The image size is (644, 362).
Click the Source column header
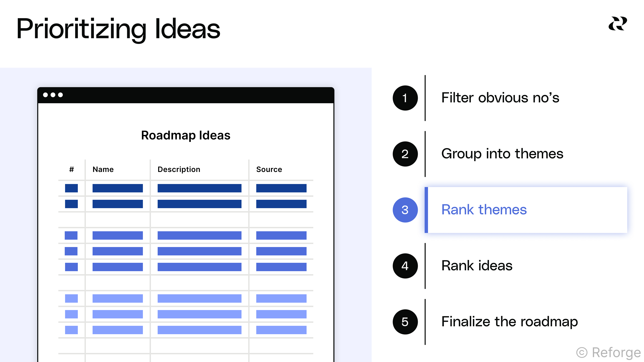coord(269,169)
